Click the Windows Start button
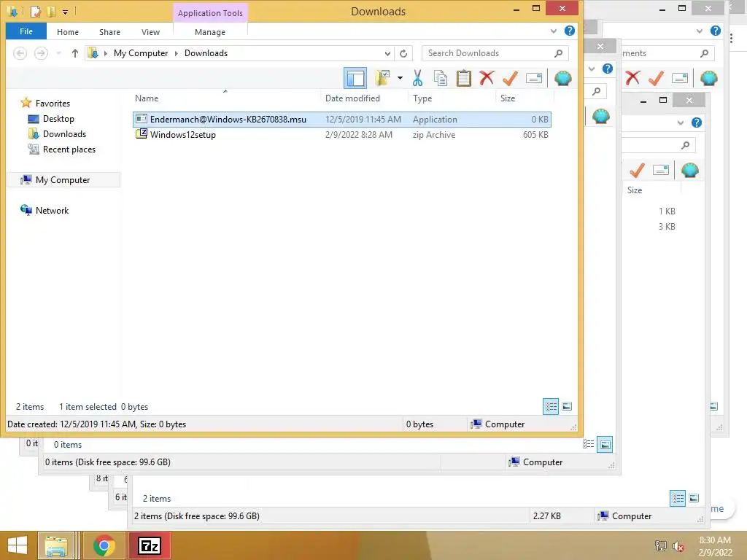 pos(18,545)
